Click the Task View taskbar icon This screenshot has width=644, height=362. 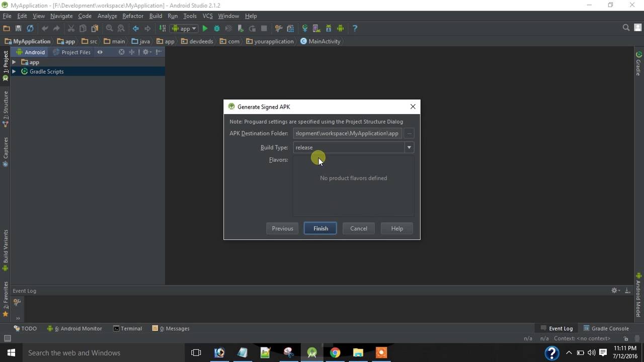pos(196,352)
